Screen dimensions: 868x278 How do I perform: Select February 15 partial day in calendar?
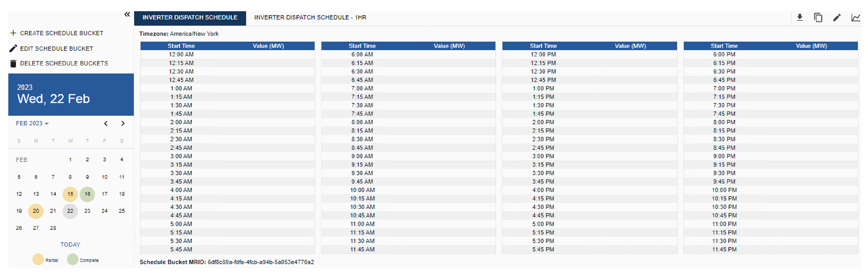pyautogui.click(x=70, y=194)
